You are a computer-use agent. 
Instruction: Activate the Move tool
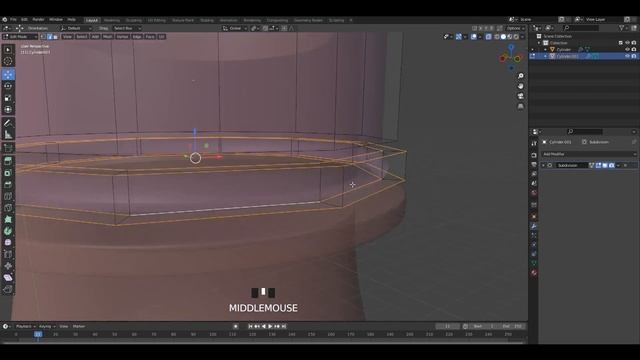pyautogui.click(x=8, y=74)
